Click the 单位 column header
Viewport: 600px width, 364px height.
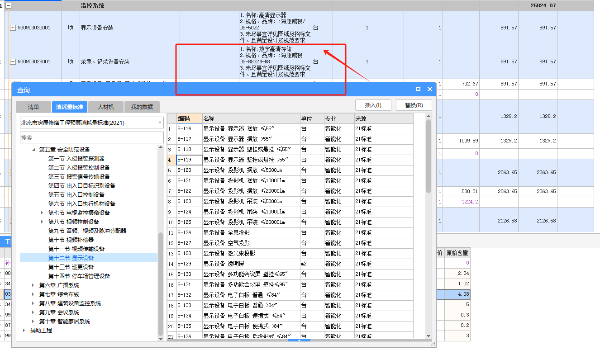tap(312, 118)
